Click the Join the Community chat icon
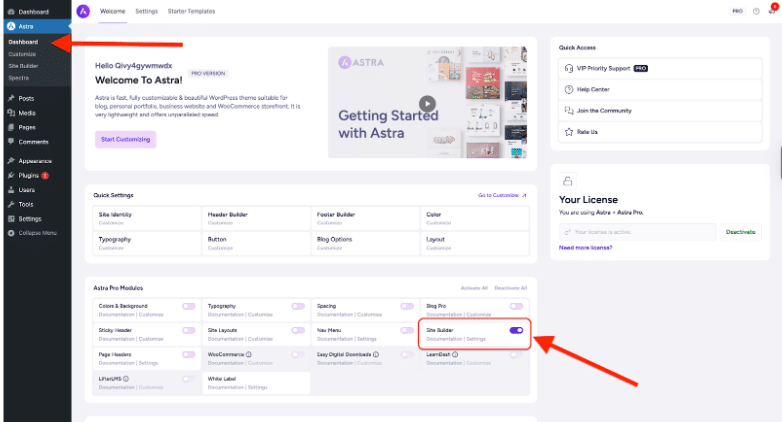This screenshot has width=782, height=422. pyautogui.click(x=569, y=110)
